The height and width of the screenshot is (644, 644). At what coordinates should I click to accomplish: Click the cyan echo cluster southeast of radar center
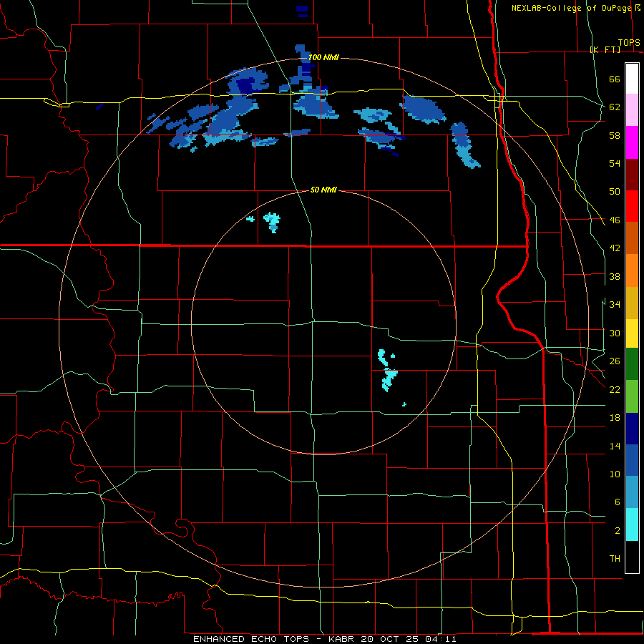coord(388,371)
